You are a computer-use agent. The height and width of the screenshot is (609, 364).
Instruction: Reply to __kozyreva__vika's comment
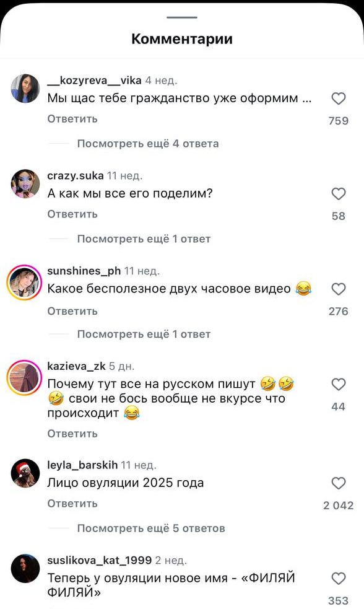click(72, 119)
